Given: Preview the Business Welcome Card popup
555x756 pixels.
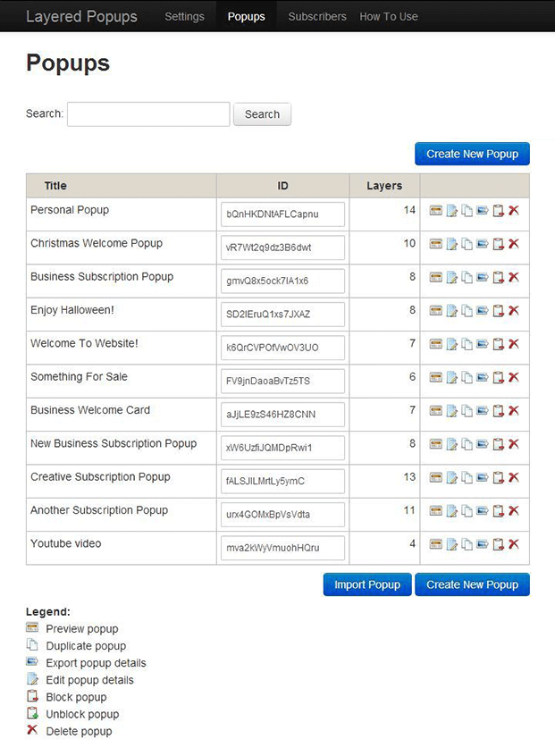Looking at the screenshot, I should (x=436, y=411).
